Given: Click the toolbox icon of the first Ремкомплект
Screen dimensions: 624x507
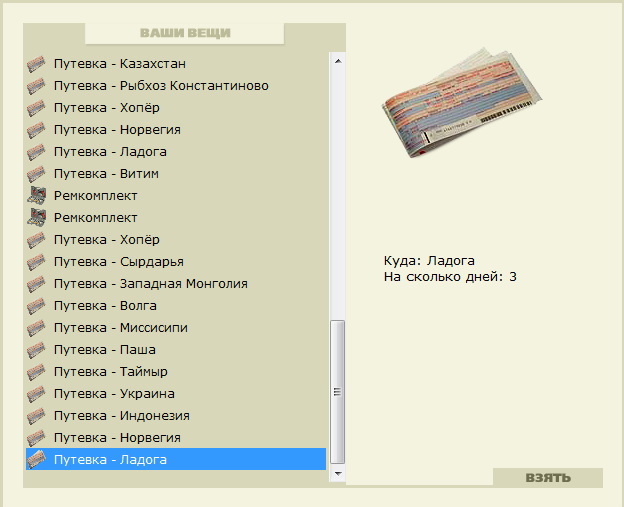Looking at the screenshot, I should pyautogui.click(x=36, y=196).
